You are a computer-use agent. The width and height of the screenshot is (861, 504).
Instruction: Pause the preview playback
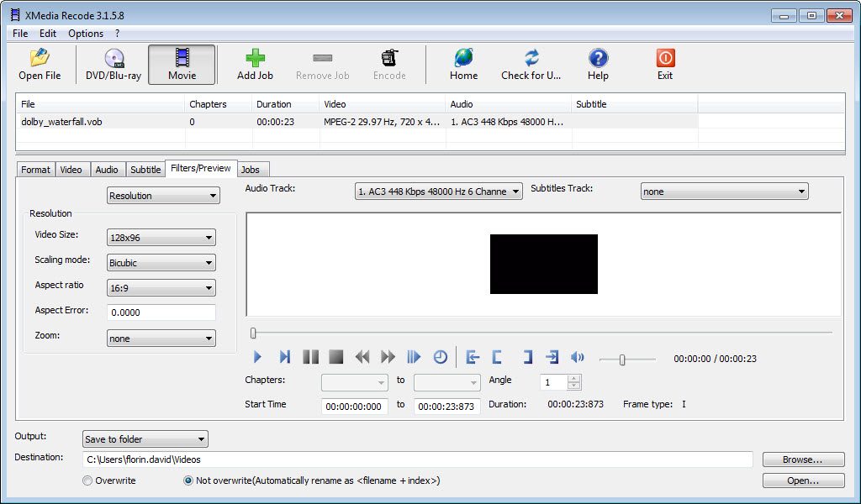pos(311,358)
